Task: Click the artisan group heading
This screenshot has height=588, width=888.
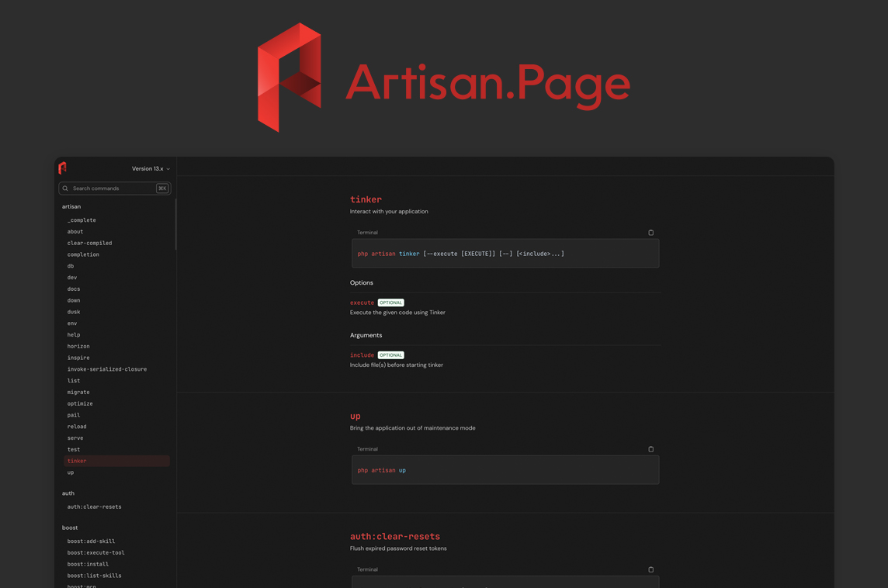Action: (x=71, y=206)
